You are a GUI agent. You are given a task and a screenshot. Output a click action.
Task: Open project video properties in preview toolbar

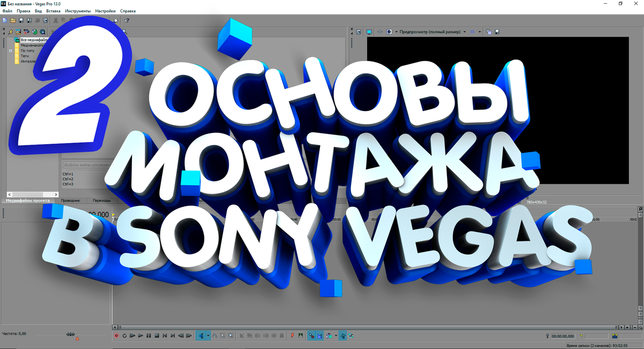(358, 32)
